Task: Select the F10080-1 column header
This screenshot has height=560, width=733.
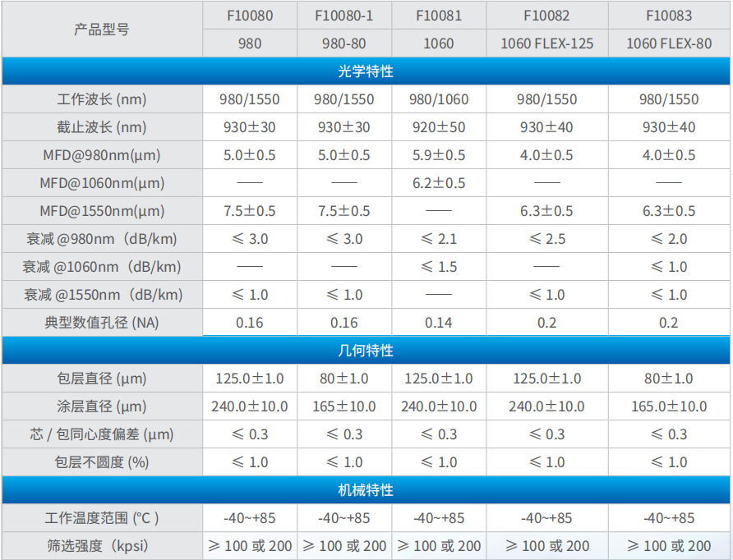Action: (343, 15)
